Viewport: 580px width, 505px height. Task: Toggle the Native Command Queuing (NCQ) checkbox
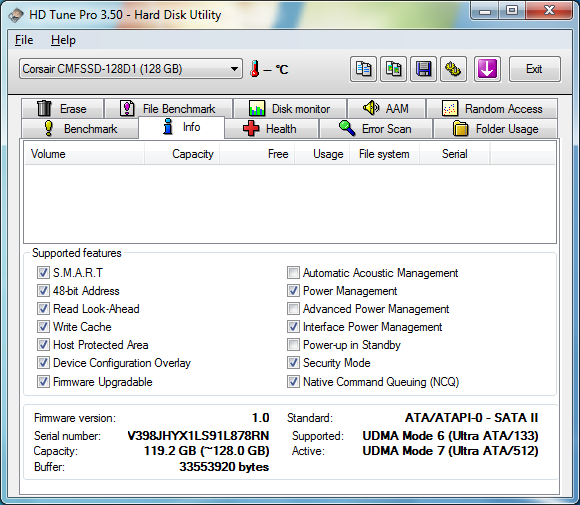(293, 381)
